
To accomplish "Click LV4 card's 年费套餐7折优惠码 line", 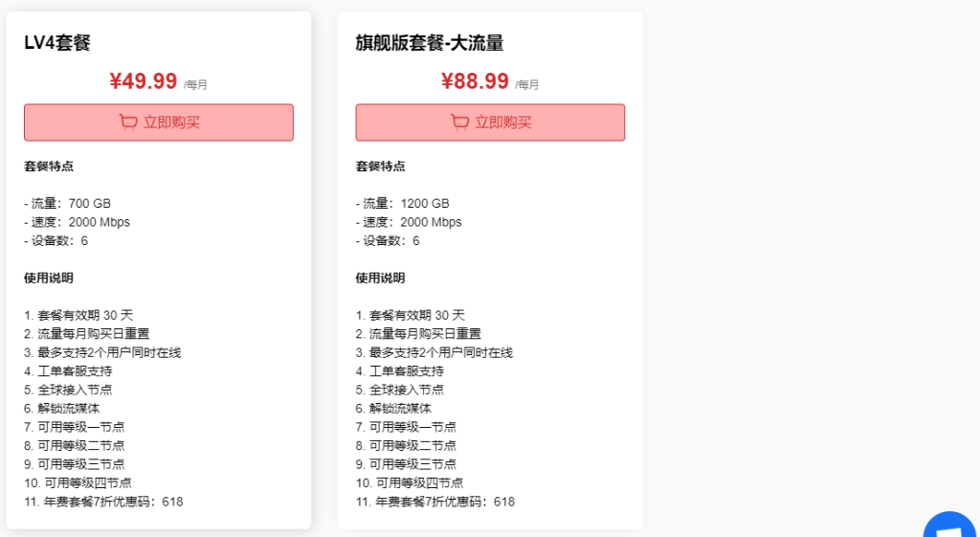I will coord(103,502).
